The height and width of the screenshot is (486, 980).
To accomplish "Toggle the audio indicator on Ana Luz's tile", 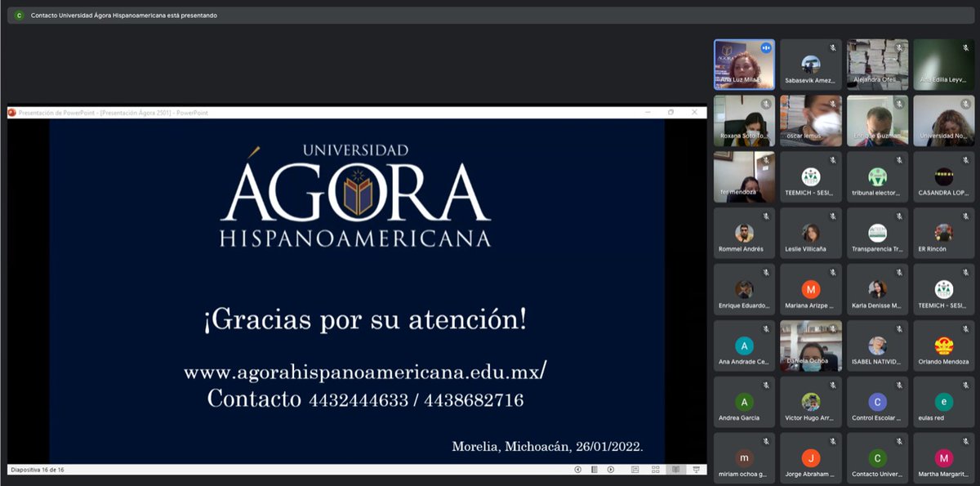I will coord(766,47).
